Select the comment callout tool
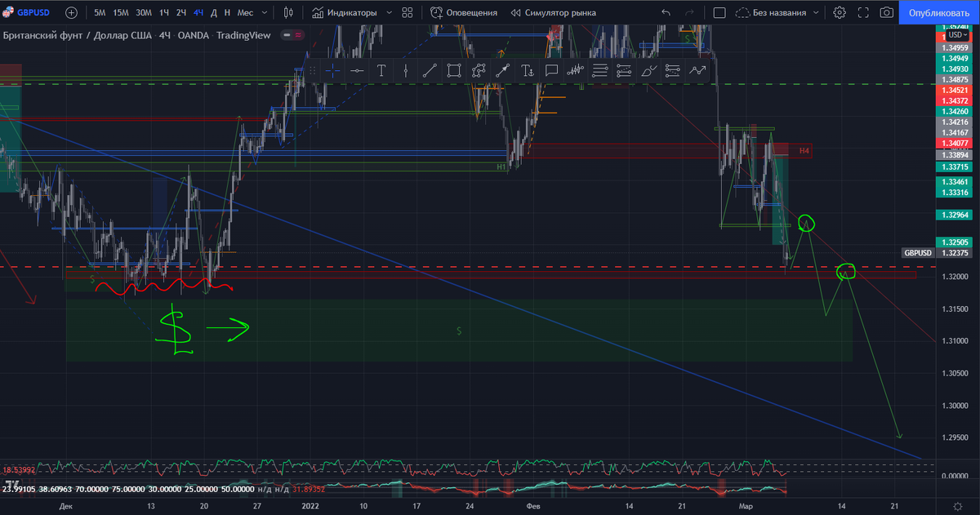Viewport: 980px width, 515px height. point(551,71)
